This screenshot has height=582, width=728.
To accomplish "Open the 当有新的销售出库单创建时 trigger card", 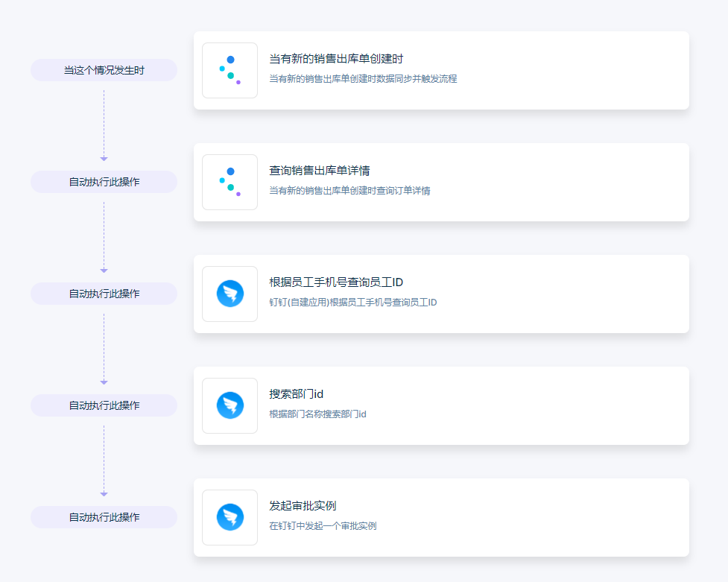I will [441, 70].
